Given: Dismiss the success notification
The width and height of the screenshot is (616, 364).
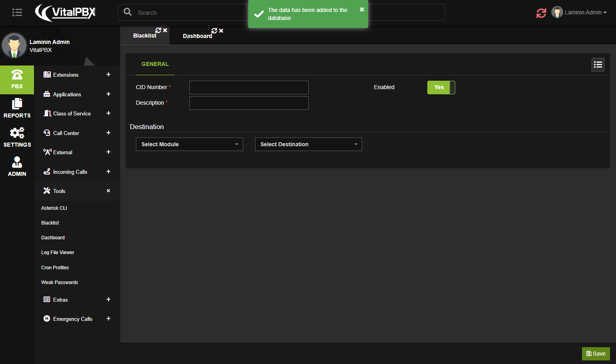Looking at the screenshot, I should pyautogui.click(x=362, y=9).
